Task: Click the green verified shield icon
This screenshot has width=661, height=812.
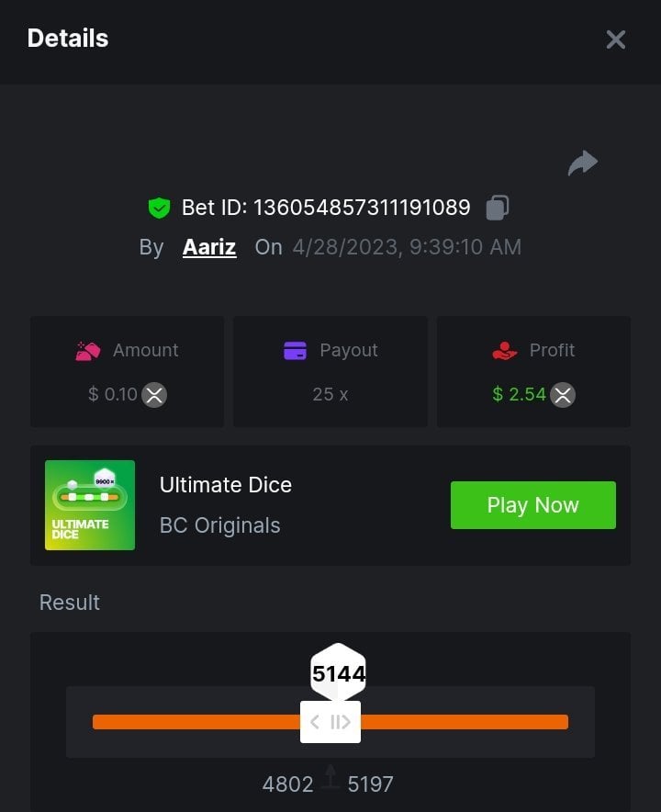Action: click(159, 209)
